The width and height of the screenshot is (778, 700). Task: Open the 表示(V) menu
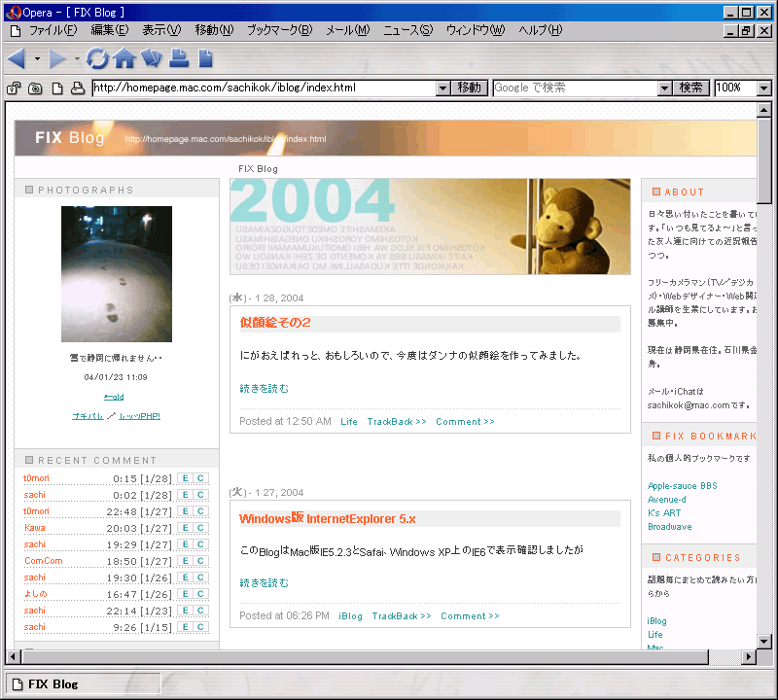tap(161, 30)
